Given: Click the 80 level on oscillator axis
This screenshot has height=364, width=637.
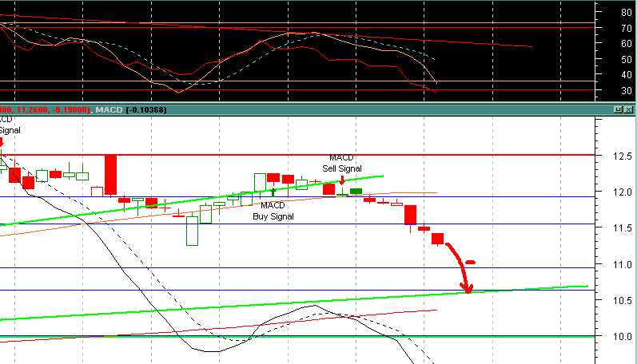Looking at the screenshot, I should click(626, 13).
